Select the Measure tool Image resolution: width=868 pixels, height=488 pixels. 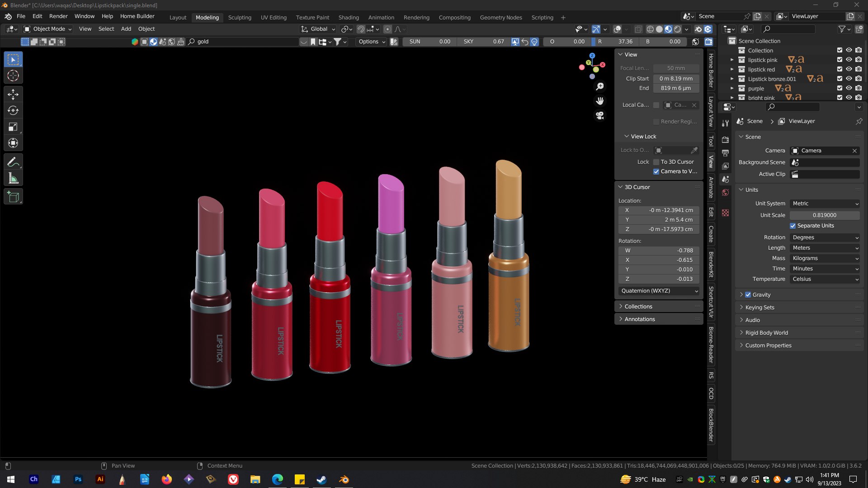13,178
